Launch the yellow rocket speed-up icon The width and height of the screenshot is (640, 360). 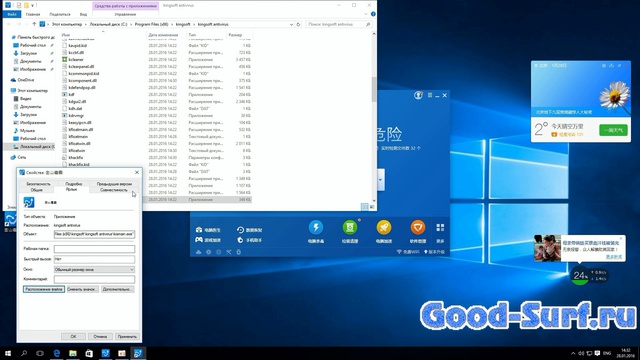(x=384, y=227)
